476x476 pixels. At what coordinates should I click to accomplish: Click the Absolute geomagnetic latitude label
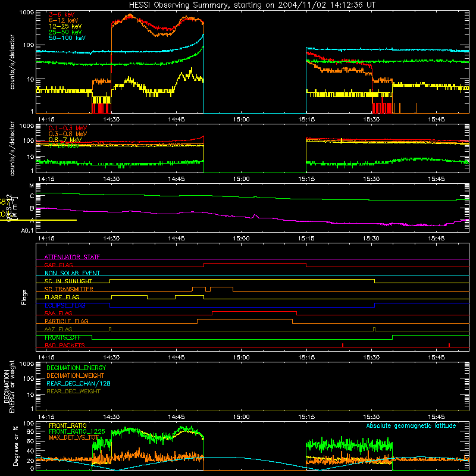tap(411, 425)
